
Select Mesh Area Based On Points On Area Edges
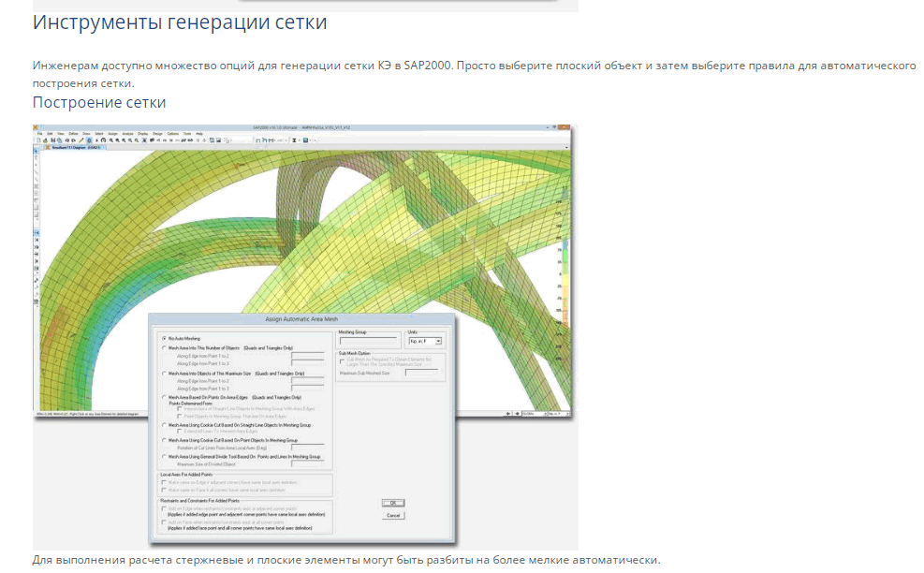pos(165,397)
